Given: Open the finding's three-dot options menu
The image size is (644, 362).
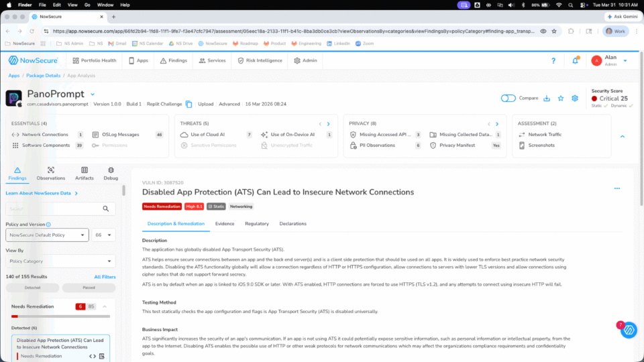Looking at the screenshot, I should point(617,188).
